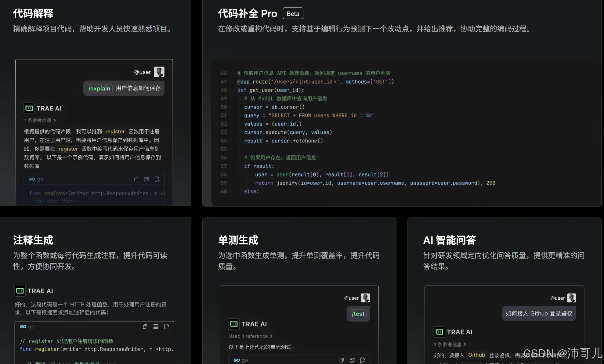Click the // register 处理用户注册请求的函数 comment line
The height and width of the screenshot is (364, 604).
(67, 341)
